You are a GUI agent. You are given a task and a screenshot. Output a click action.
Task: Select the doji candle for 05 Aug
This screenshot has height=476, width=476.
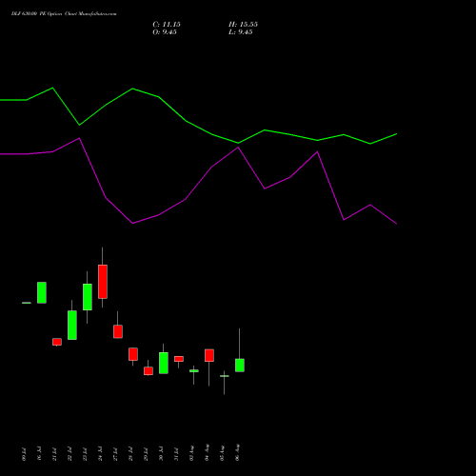coord(225,376)
